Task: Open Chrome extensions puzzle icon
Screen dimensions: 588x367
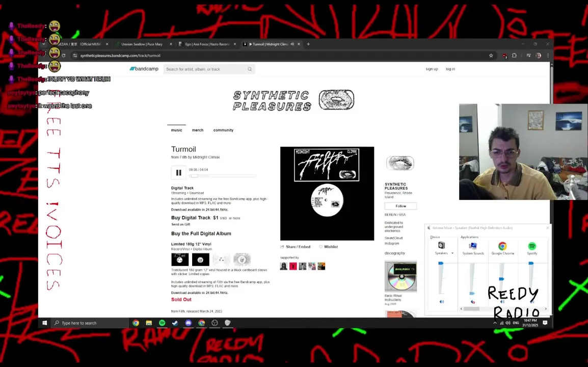Action: [x=514, y=56]
